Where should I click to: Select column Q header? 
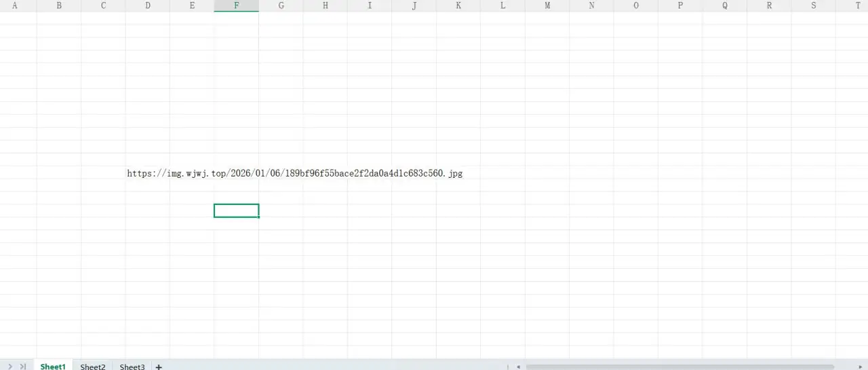point(725,5)
